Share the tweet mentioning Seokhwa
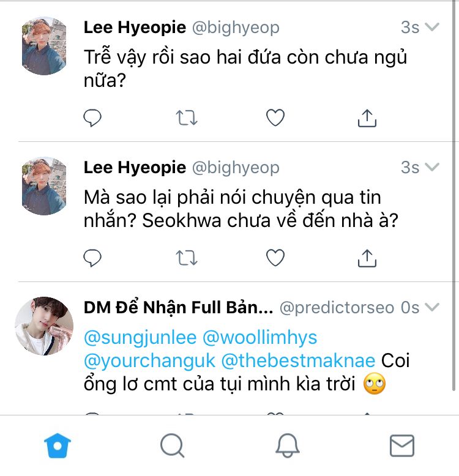The height and width of the screenshot is (476, 459). 367,258
